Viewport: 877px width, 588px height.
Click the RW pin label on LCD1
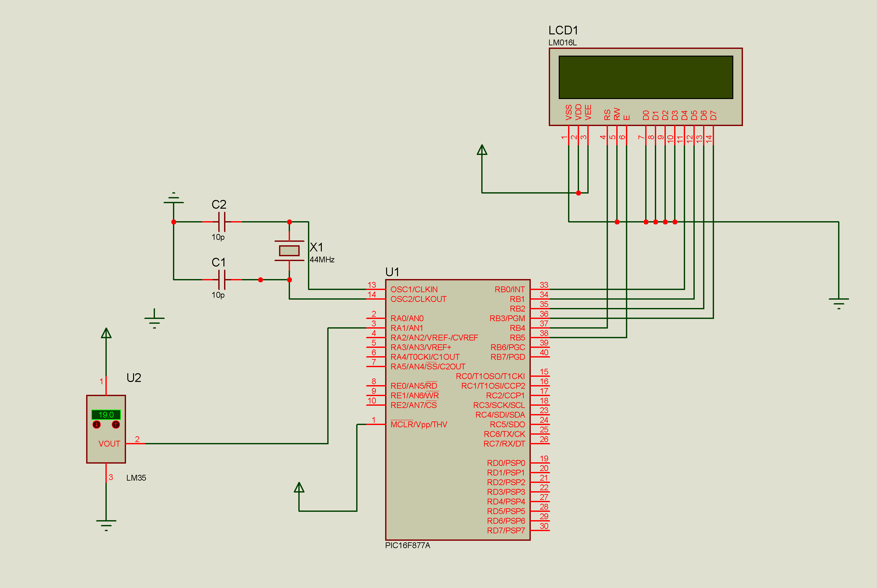[x=617, y=114]
